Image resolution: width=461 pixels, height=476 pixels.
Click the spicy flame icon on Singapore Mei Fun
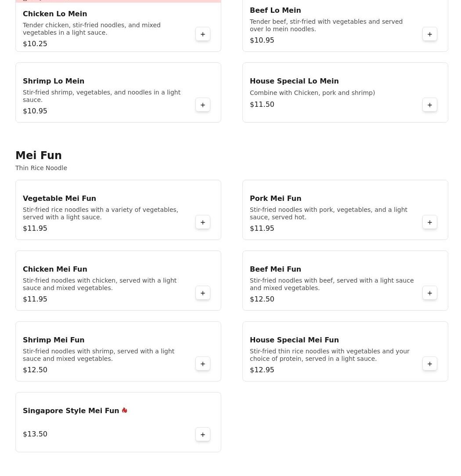125,410
